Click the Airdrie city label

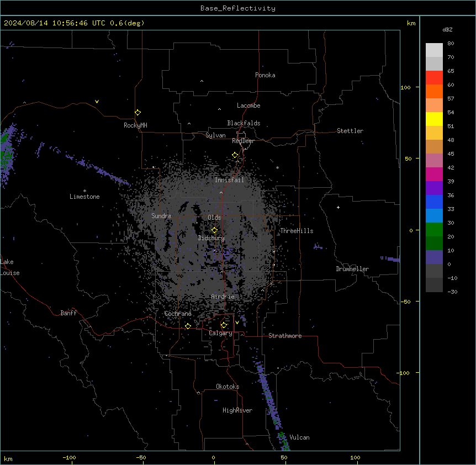tap(223, 297)
